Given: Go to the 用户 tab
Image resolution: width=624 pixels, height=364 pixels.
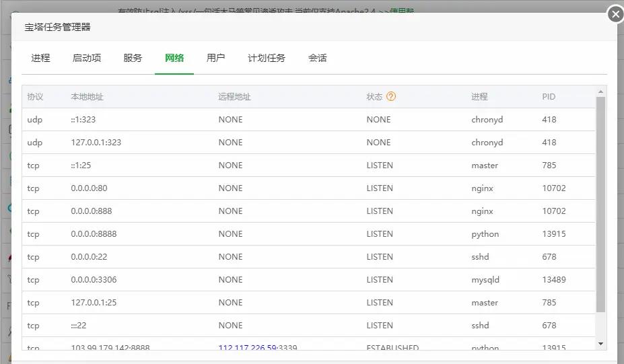Looking at the screenshot, I should 215,58.
